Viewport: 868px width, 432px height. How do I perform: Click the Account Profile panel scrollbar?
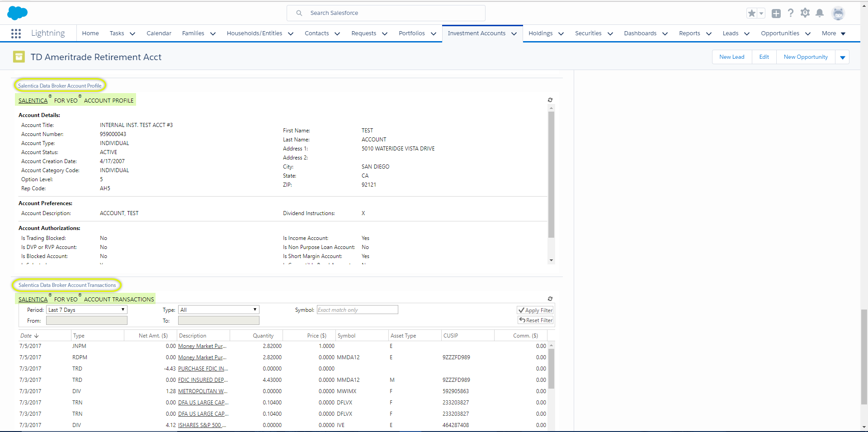click(551, 174)
